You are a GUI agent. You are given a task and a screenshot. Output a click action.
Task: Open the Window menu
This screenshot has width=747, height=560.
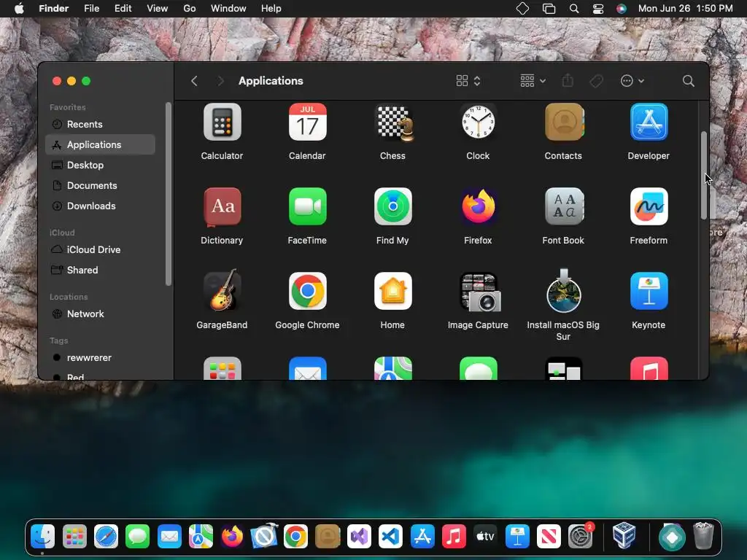point(228,9)
